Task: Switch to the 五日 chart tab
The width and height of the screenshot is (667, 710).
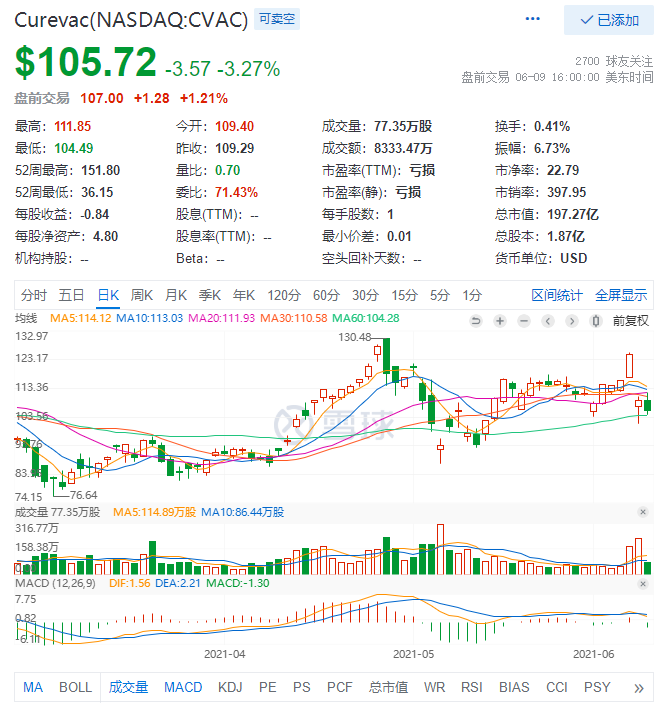Action: coord(72,295)
